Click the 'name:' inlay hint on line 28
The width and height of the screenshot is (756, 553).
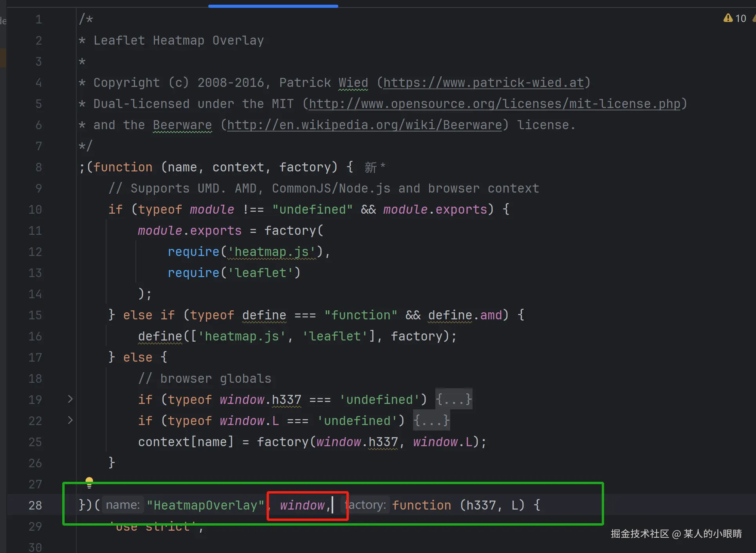[123, 505]
